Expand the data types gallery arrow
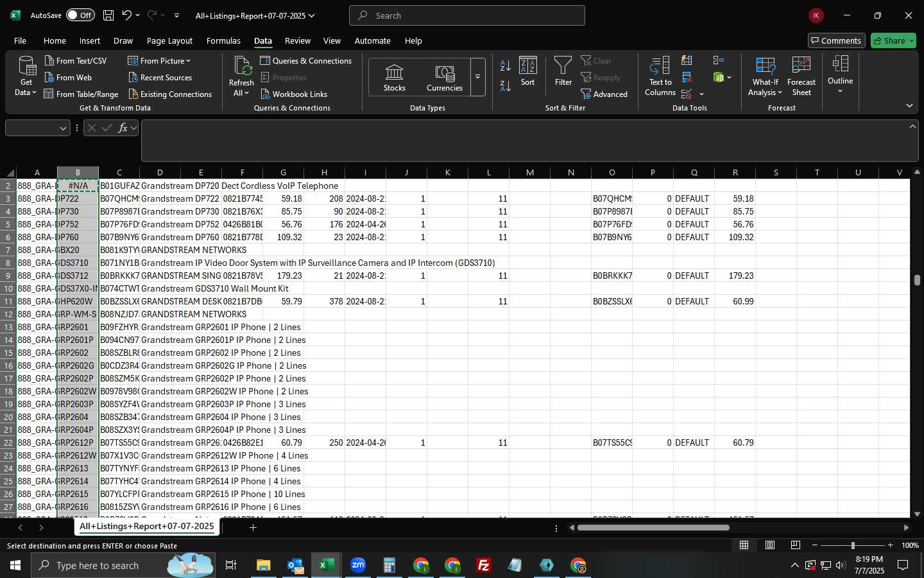 477,77
